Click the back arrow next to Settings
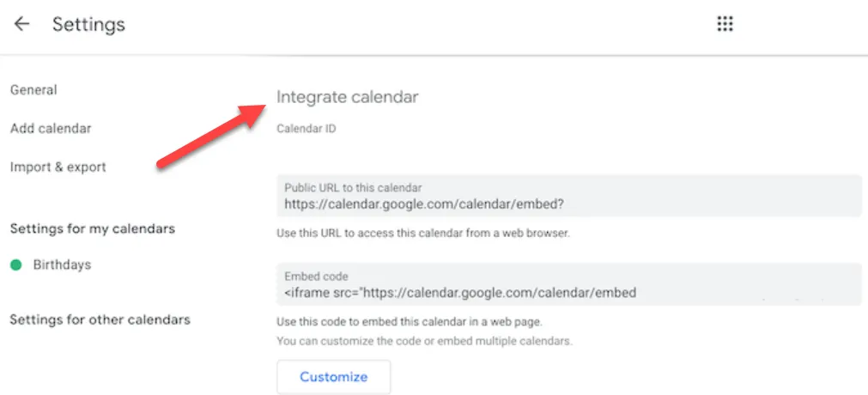868x395 pixels. [21, 24]
